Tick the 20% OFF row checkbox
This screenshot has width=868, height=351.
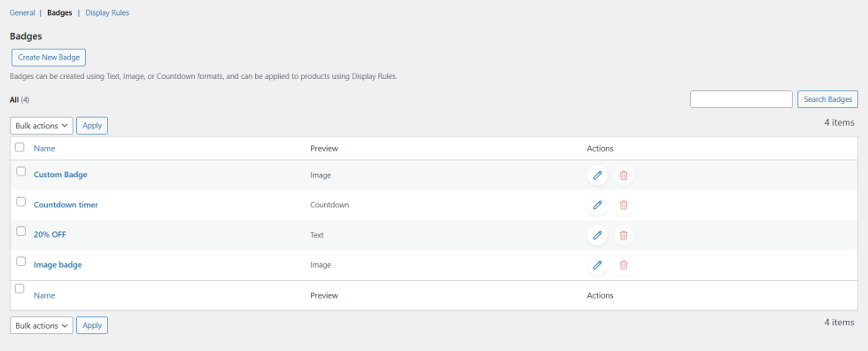coord(21,231)
